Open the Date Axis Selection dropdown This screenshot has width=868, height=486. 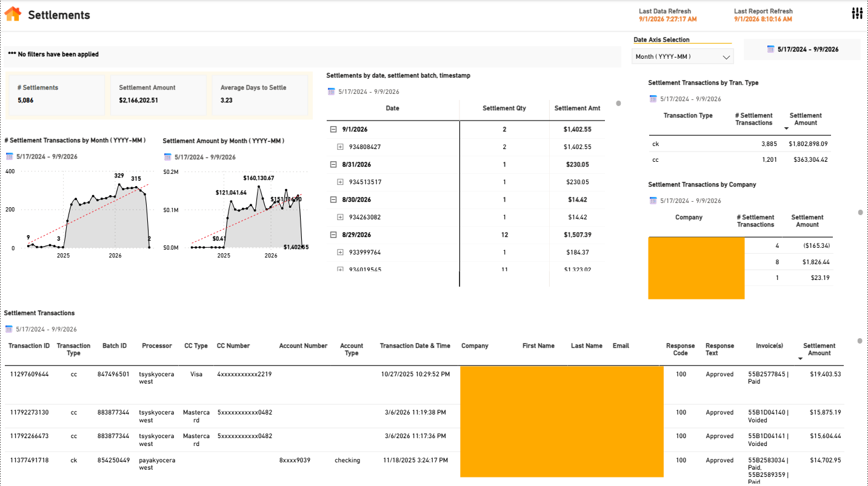(x=682, y=56)
